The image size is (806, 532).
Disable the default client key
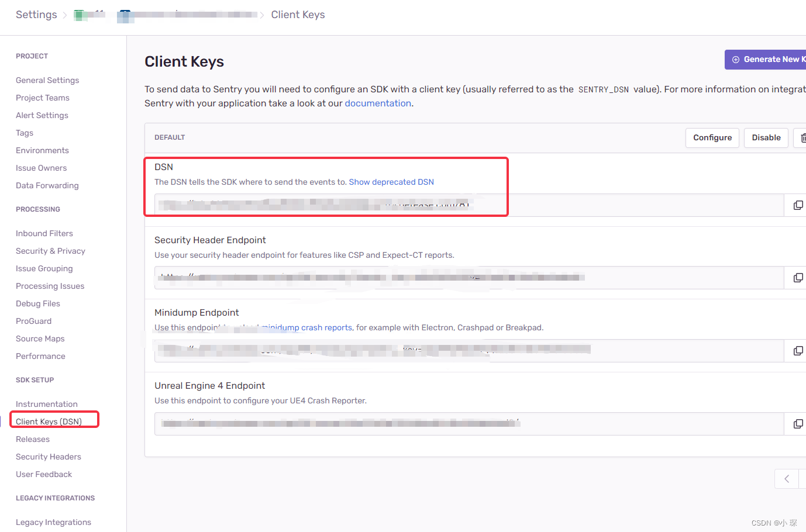tap(766, 138)
